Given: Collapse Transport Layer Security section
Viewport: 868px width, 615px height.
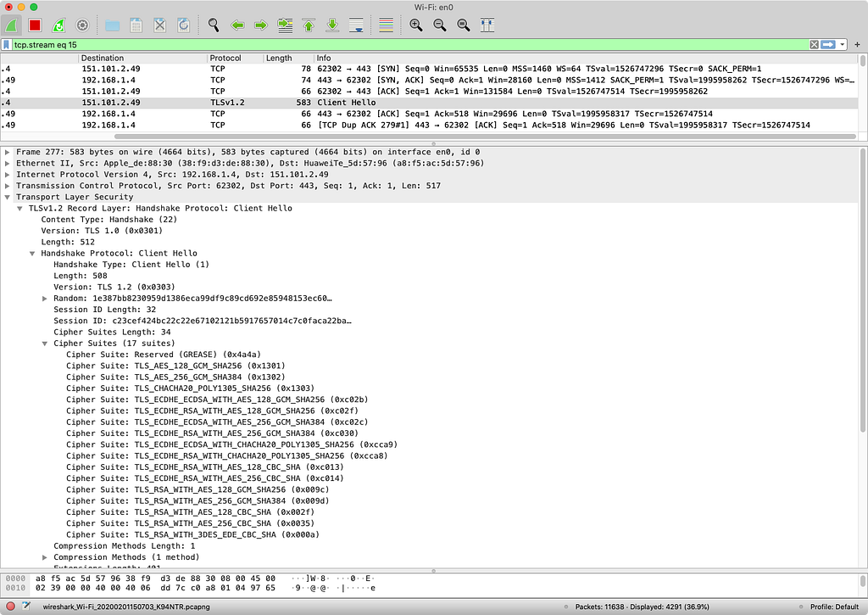Looking at the screenshot, I should (x=7, y=197).
